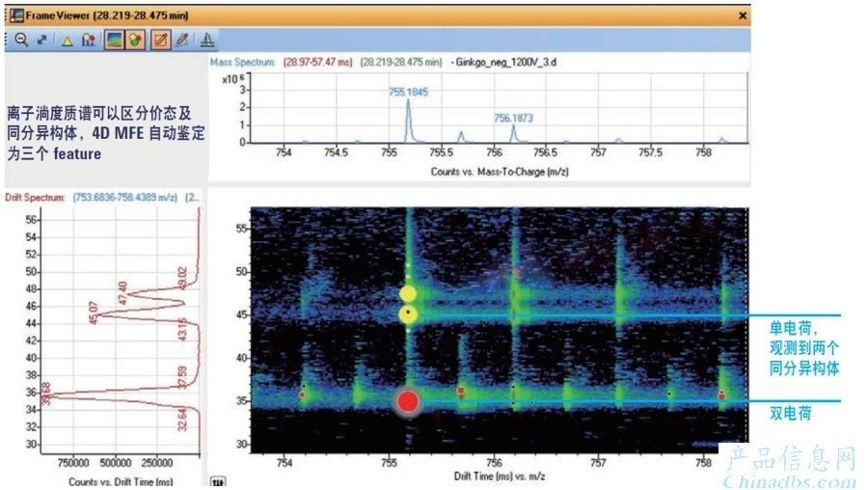The width and height of the screenshot is (868, 490).
Task: Click the small red feature marker near m/z 755.7
Action: tap(461, 392)
